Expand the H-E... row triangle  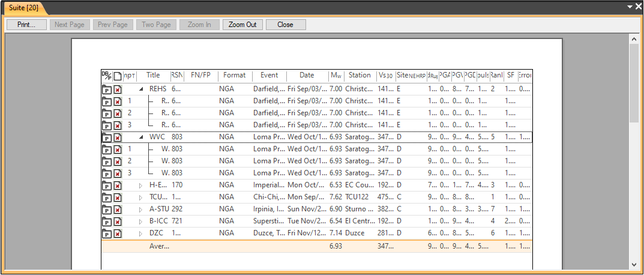click(x=141, y=186)
